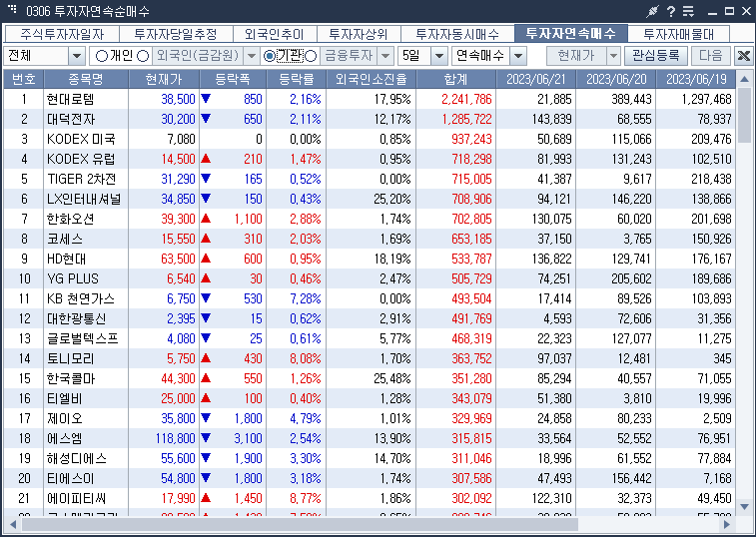Screen dimensions: 756x537
Task: Select the 현대로템 stock name
Action: pyautogui.click(x=70, y=99)
